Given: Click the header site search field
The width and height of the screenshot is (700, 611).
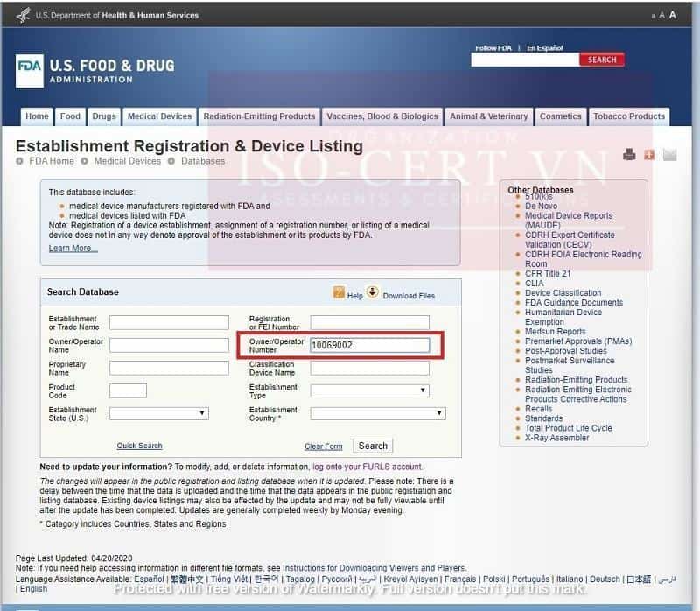Looking at the screenshot, I should [x=525, y=60].
